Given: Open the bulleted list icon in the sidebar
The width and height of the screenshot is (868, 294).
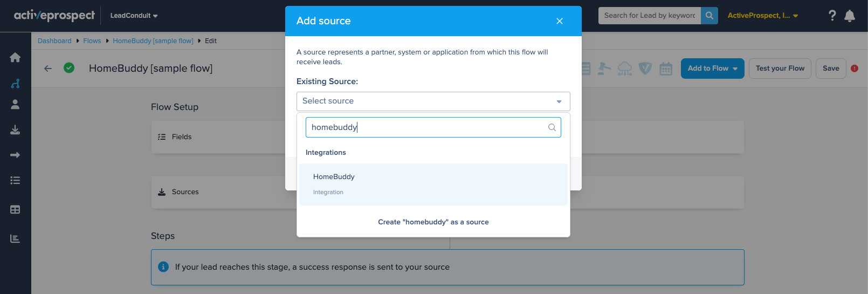Looking at the screenshot, I should [15, 180].
